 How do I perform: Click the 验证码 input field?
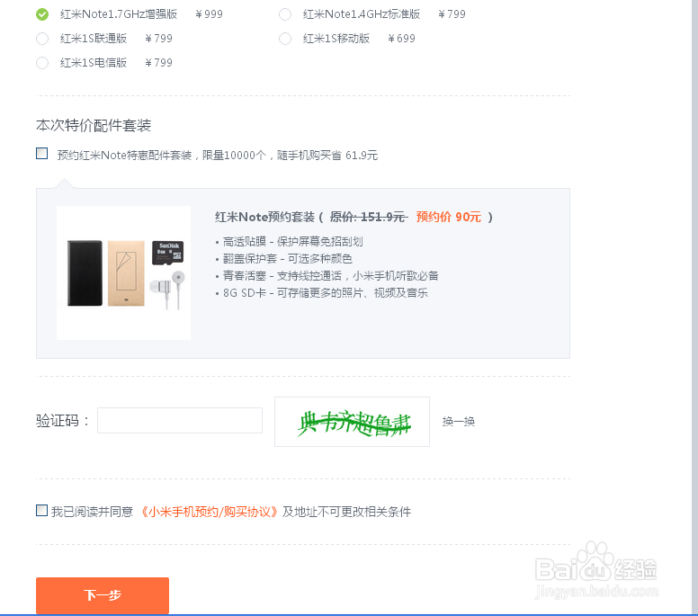tap(180, 420)
